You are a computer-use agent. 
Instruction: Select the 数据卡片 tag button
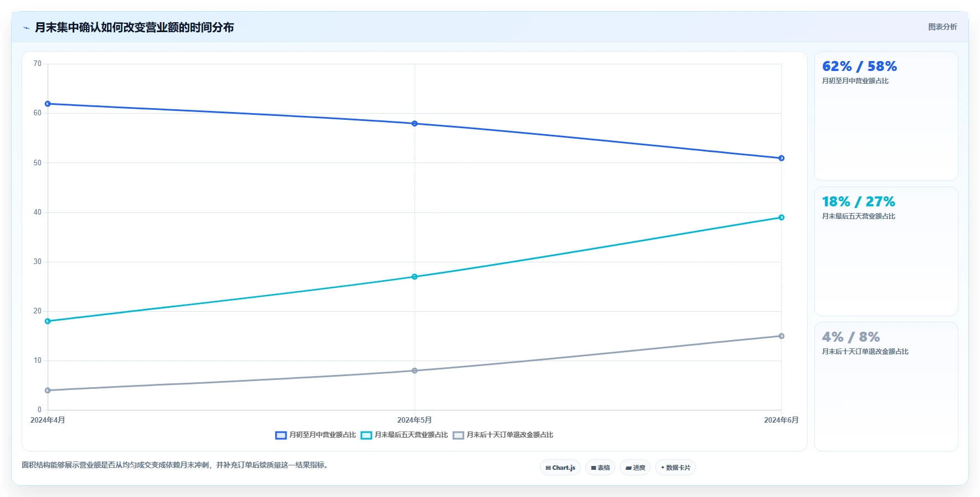[676, 468]
